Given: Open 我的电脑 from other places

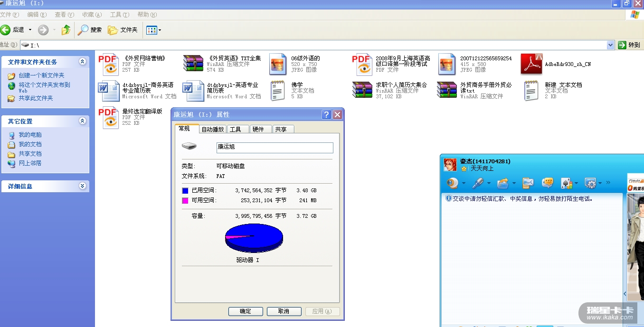Looking at the screenshot, I should pyautogui.click(x=30, y=135).
